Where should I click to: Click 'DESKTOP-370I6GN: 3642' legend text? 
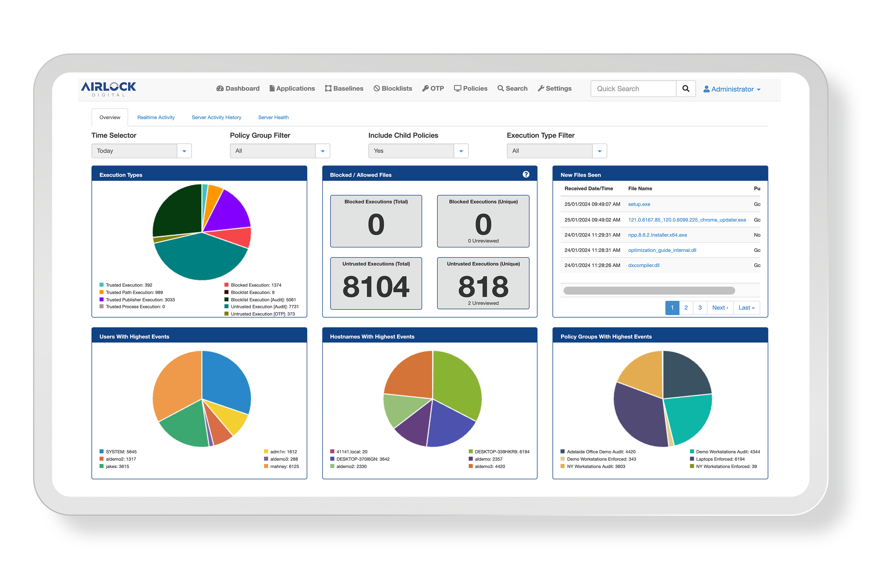point(363,459)
